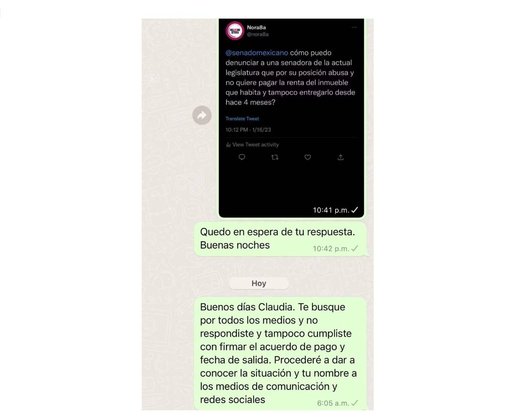This screenshot has width=508, height=420.
Task: Select the 'Quedo en espera de tu respuesta' message
Action: tap(280, 239)
